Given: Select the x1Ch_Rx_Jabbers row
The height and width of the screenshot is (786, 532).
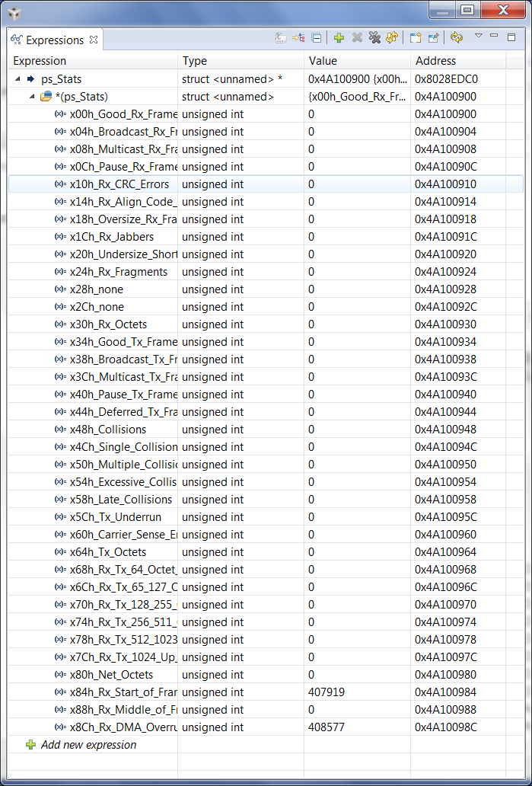Looking at the screenshot, I should point(266,237).
